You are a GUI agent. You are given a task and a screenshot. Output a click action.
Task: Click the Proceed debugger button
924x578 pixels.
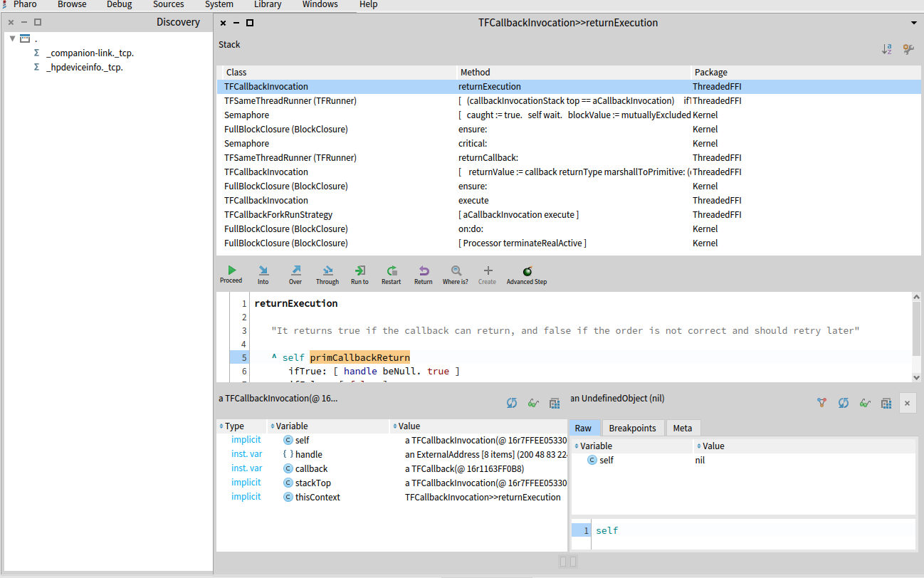tap(231, 270)
